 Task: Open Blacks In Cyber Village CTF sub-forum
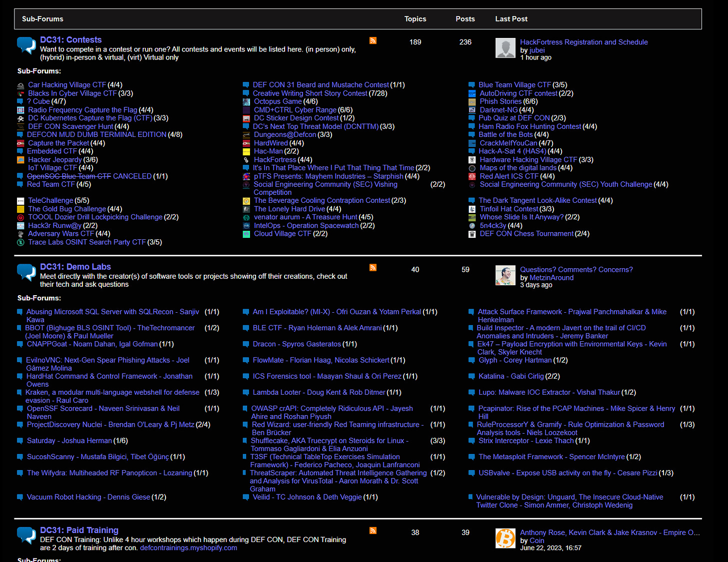72,93
